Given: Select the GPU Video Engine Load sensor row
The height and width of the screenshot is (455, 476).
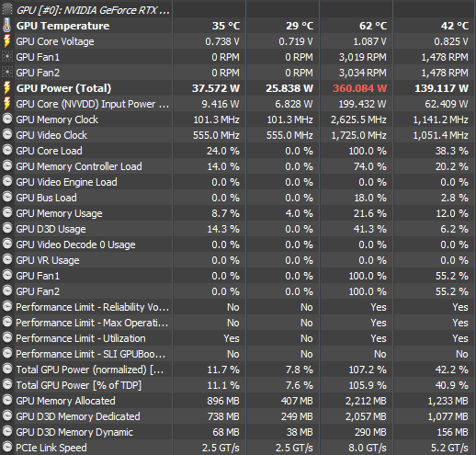Looking at the screenshot, I should point(238,182).
